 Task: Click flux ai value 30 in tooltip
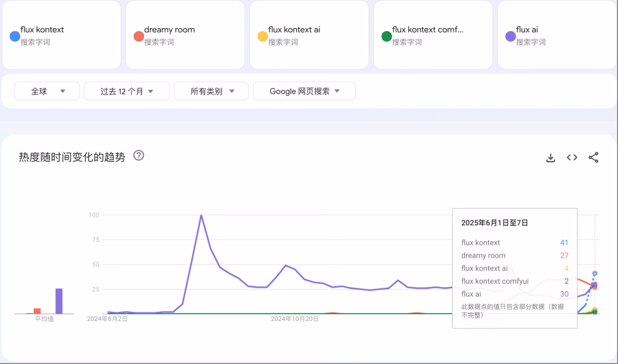point(564,294)
